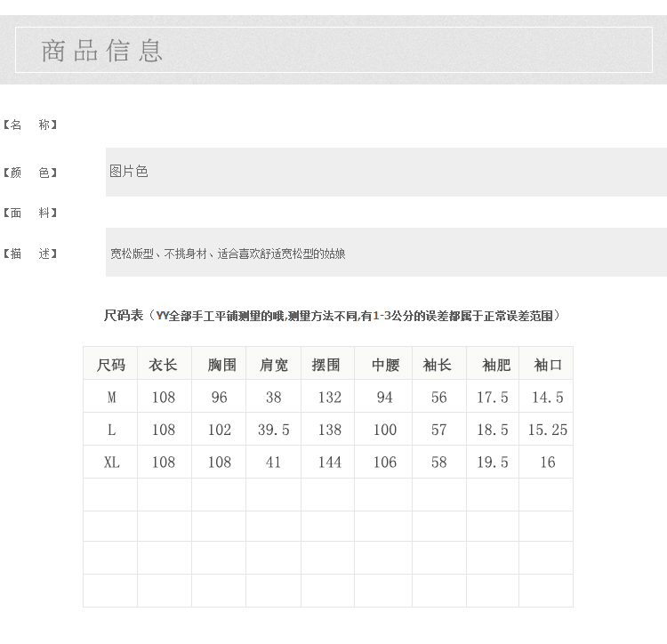This screenshot has width=667, height=644.
Task: Click the 袖口 column header
Action: click(x=548, y=365)
